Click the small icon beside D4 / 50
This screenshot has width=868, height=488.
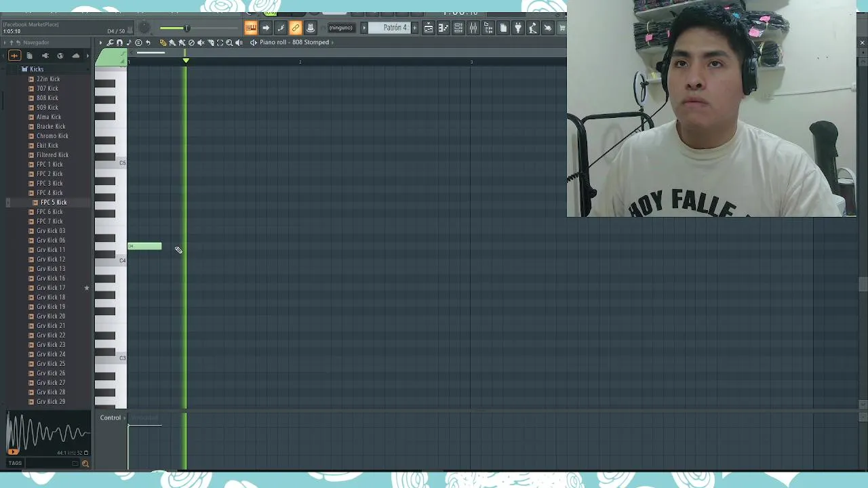(130, 30)
